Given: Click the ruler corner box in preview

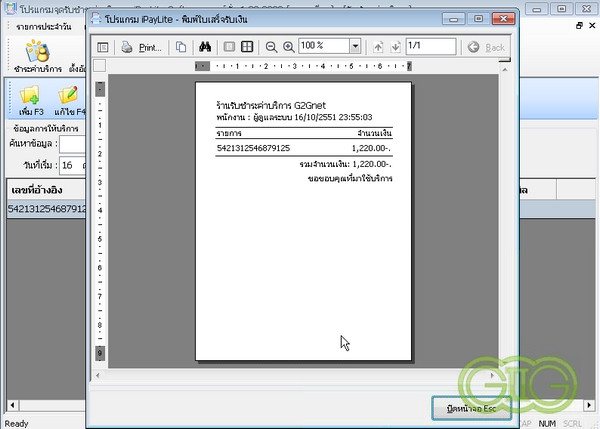Looking at the screenshot, I should pyautogui.click(x=99, y=66).
